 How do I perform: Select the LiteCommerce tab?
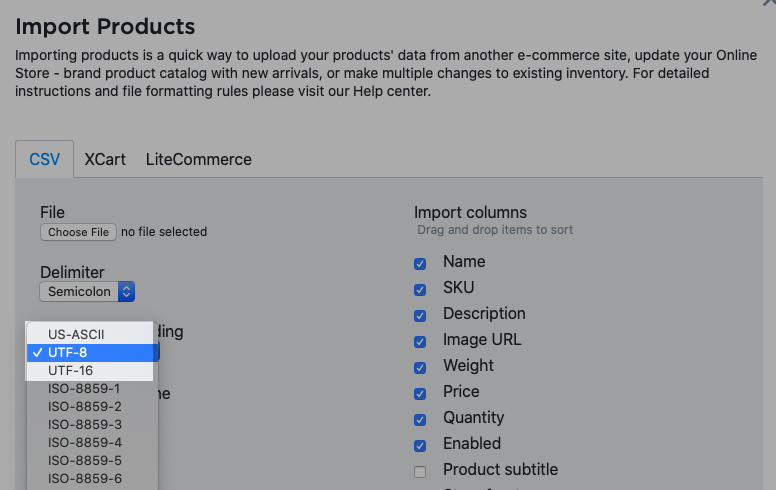point(198,159)
